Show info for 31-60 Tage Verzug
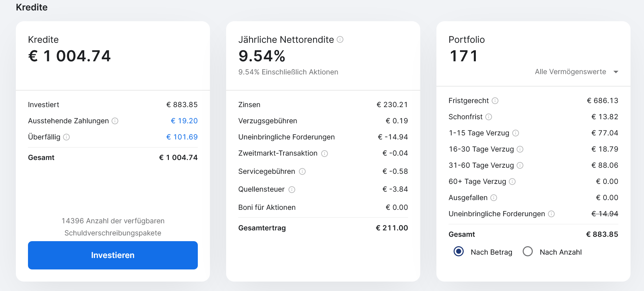This screenshot has width=644, height=291. pos(520,165)
